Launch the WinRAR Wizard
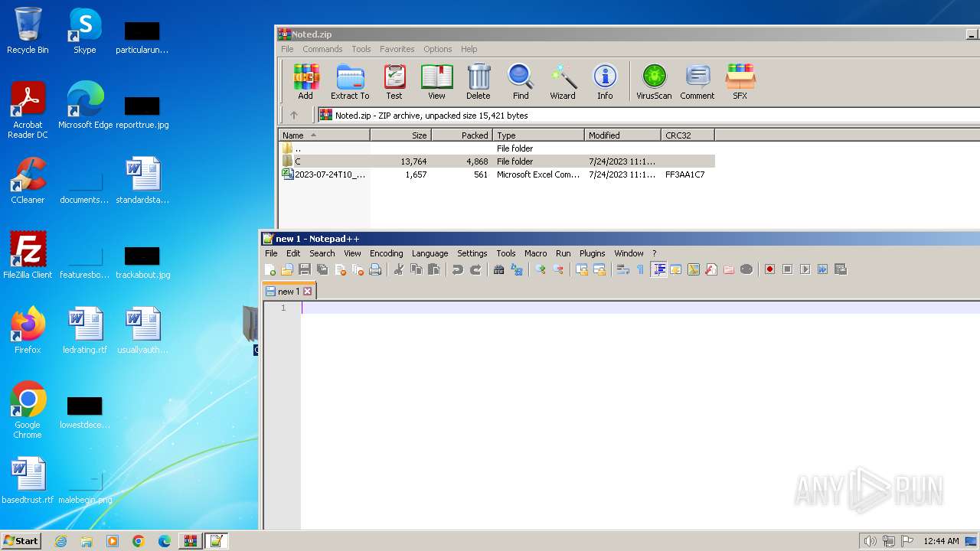This screenshot has width=980, height=551. pyautogui.click(x=563, y=82)
